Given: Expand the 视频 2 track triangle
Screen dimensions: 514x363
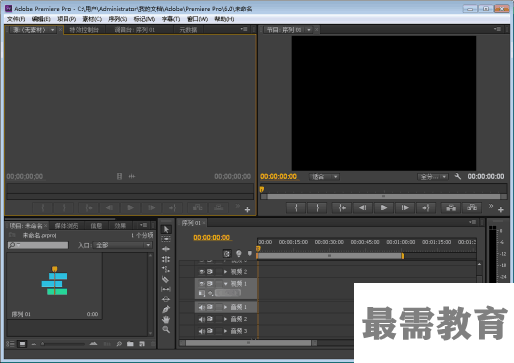Looking at the screenshot, I should point(226,272).
